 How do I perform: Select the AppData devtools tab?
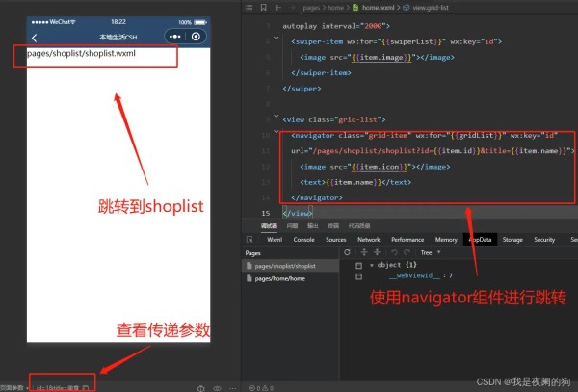[480, 240]
